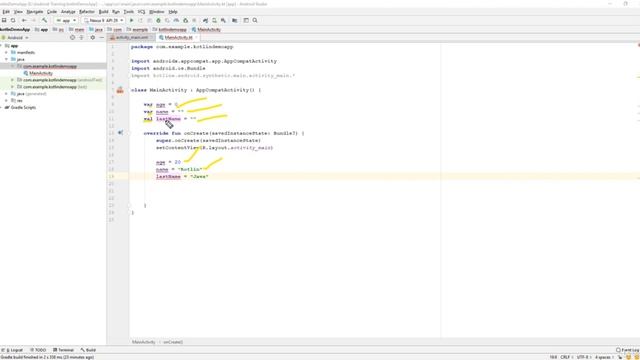Select the highlighted com.example.kotlindemoapp package

[50, 66]
